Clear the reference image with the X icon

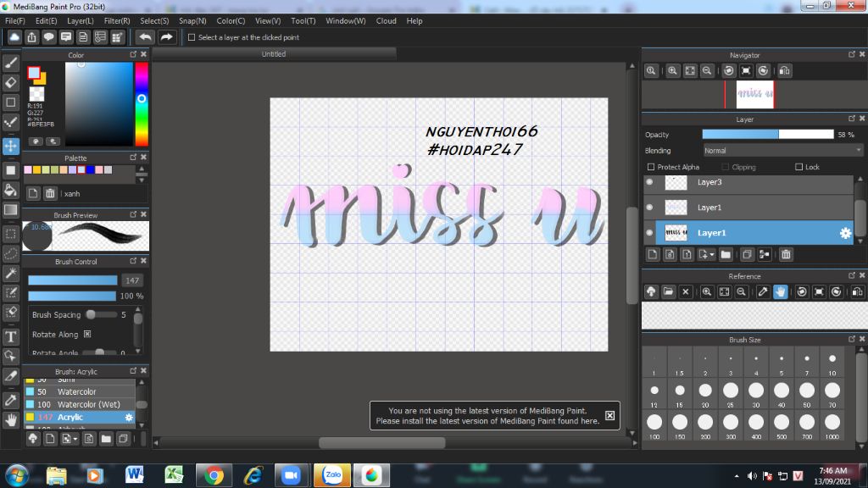tap(685, 291)
